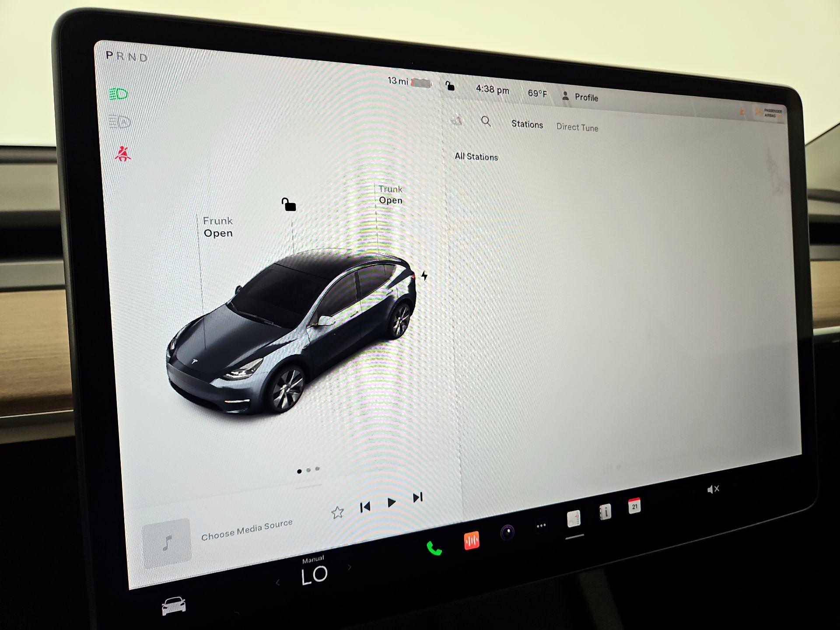Tap Choose Media Source label
The height and width of the screenshot is (630, 840).
tap(247, 529)
